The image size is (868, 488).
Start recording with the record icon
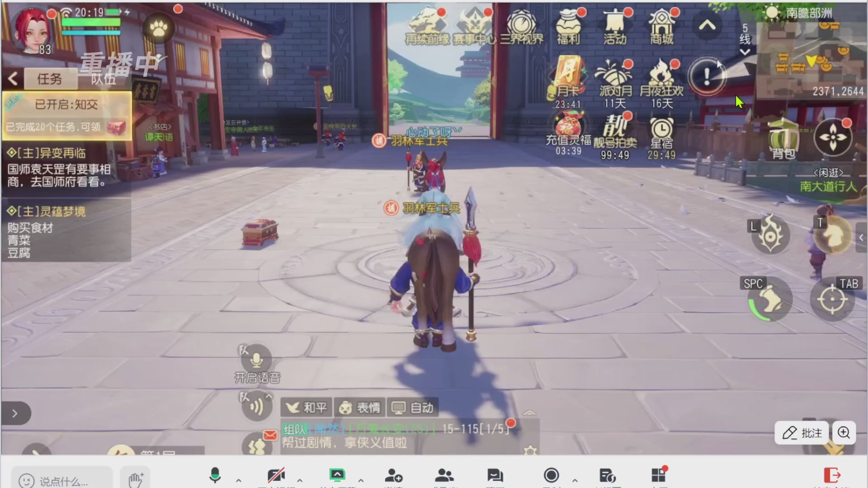point(551,476)
